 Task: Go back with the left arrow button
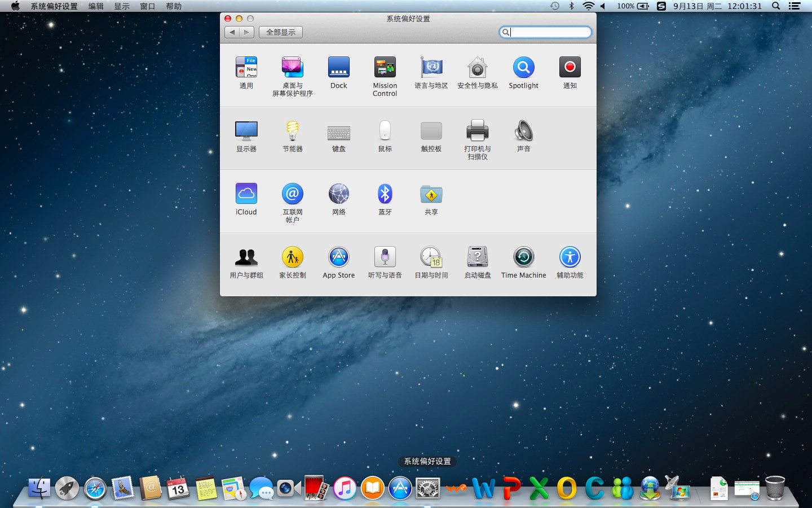click(232, 32)
